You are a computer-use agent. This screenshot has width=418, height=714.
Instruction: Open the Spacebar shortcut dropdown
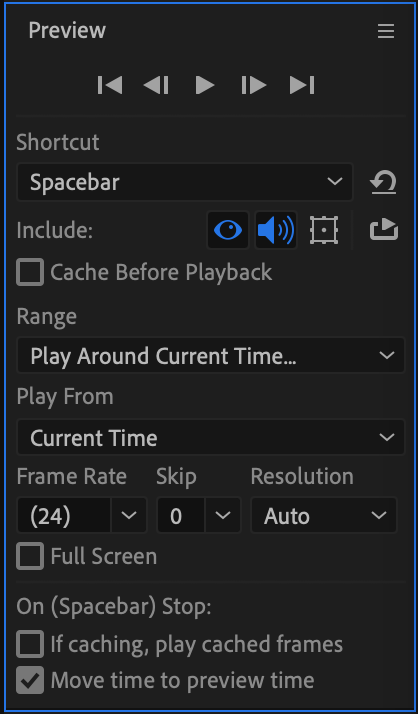coord(185,182)
